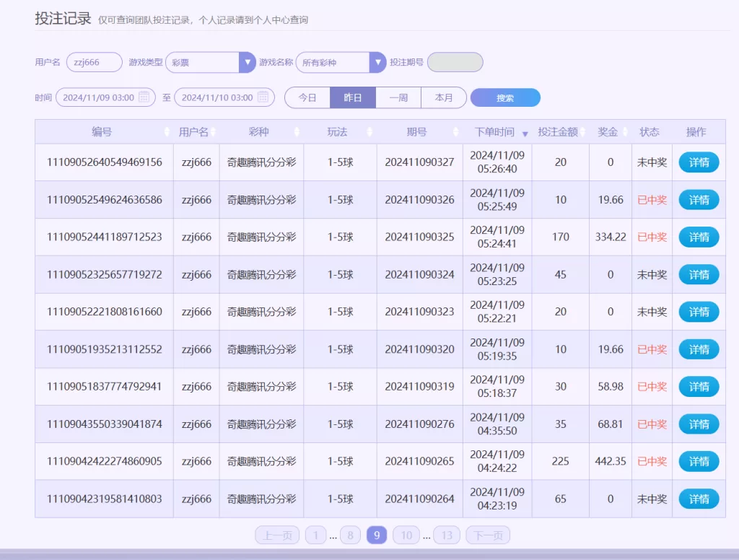Click the 58.98 prize amount cell

(x=611, y=387)
